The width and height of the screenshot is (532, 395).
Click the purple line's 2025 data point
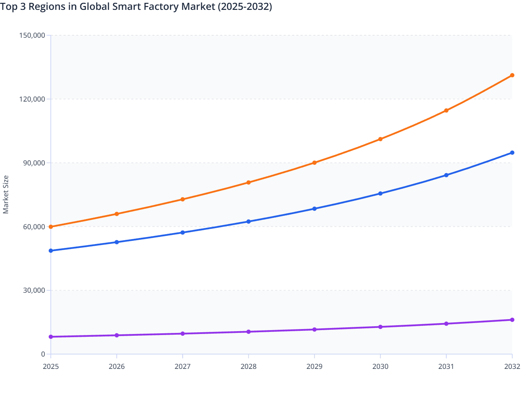click(x=50, y=337)
